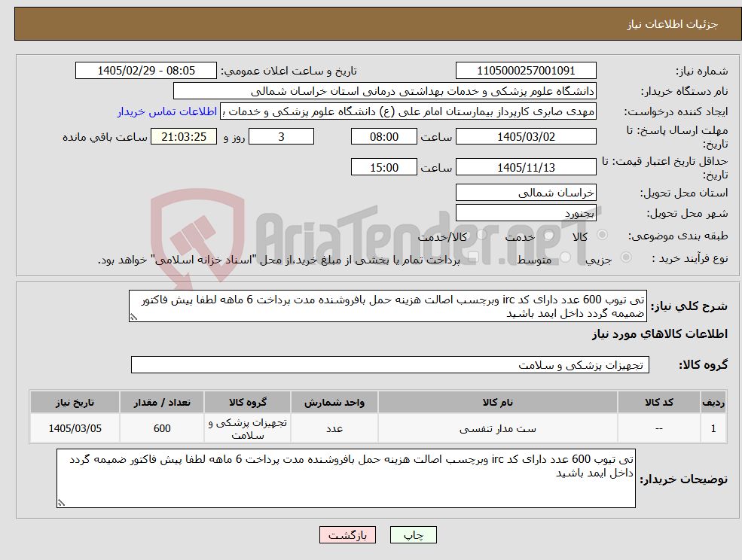This screenshot has width=742, height=560.
Task: Click the delivery city field بجنورد
Action: click(x=526, y=213)
